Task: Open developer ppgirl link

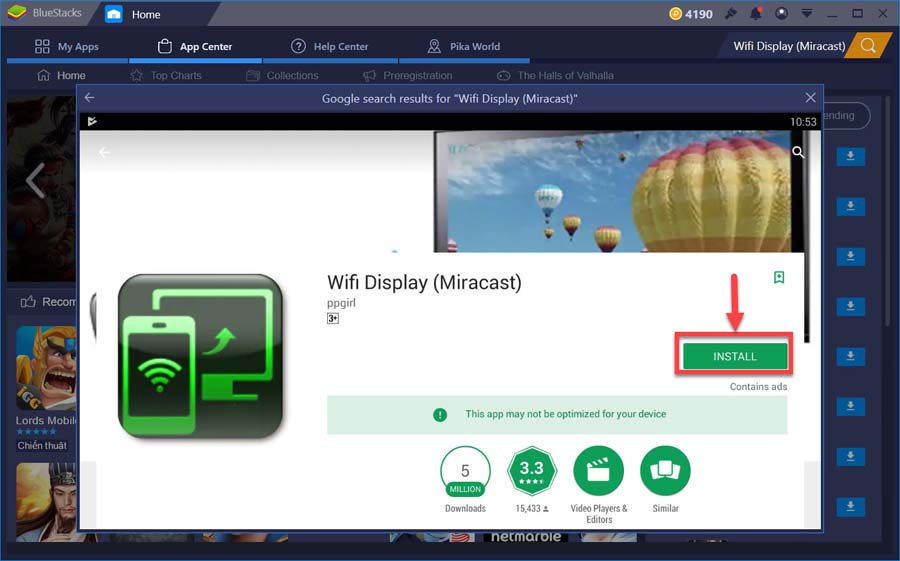Action: [x=341, y=303]
